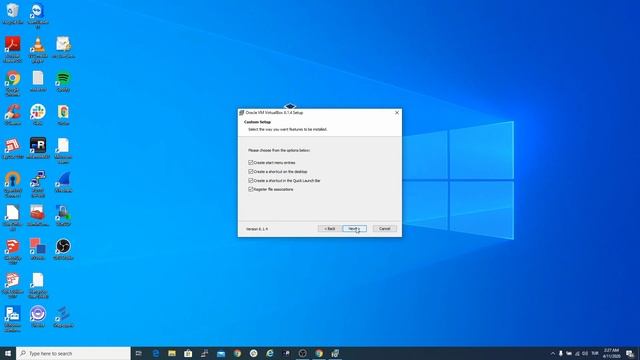The height and width of the screenshot is (360, 640).
Task: Open the Mail app from the taskbar
Action: 221,353
